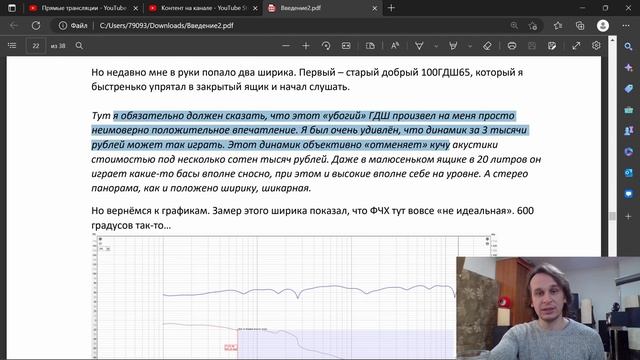This screenshot has height=360, width=640.
Task: Add this page to favorites
Action: 532,26
